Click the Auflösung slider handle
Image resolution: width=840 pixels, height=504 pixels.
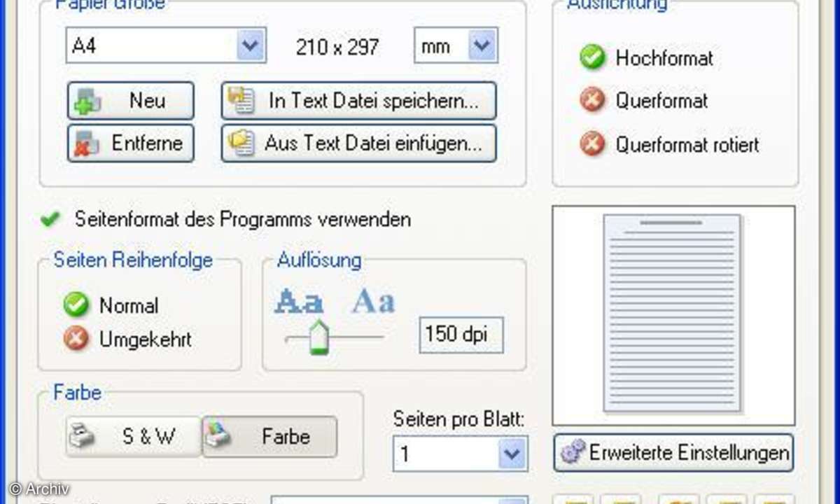coord(319,337)
